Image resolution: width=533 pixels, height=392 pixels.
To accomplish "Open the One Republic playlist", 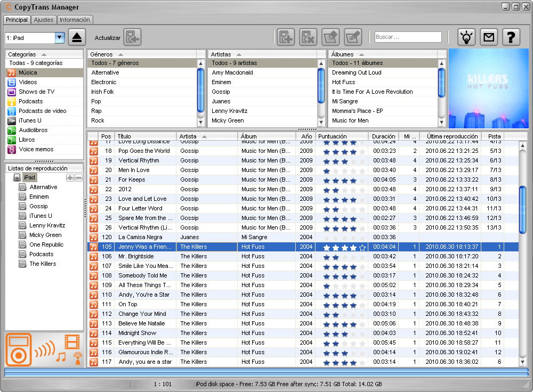I will pyautogui.click(x=46, y=244).
